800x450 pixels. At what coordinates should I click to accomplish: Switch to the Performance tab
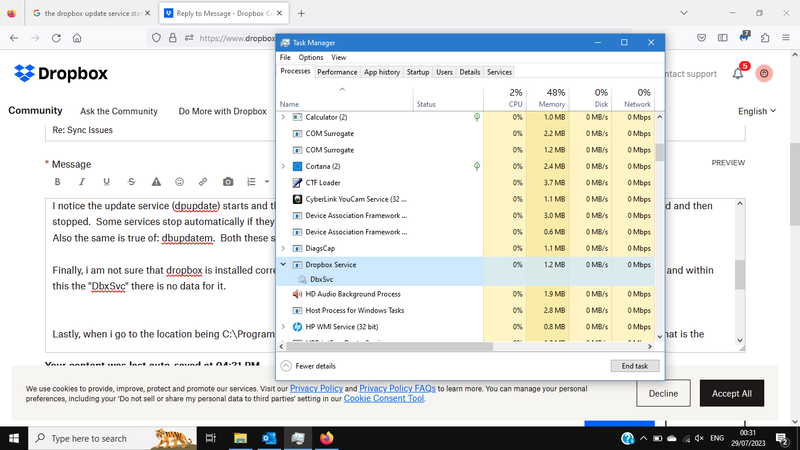coord(337,72)
